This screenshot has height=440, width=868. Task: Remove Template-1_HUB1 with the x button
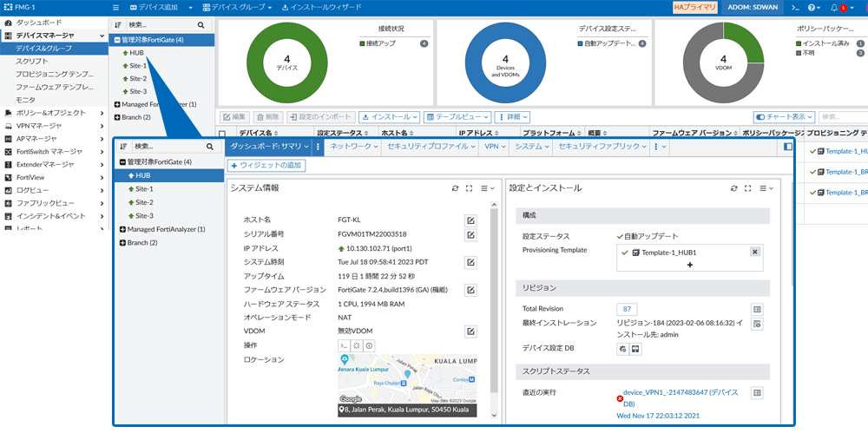point(754,252)
